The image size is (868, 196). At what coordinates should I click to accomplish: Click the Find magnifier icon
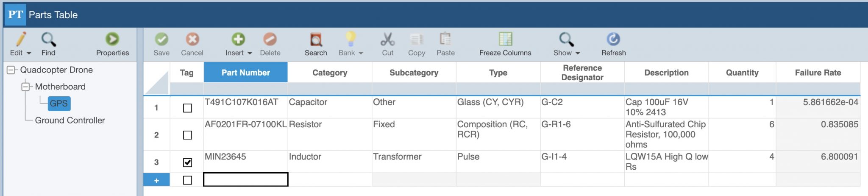[48, 39]
